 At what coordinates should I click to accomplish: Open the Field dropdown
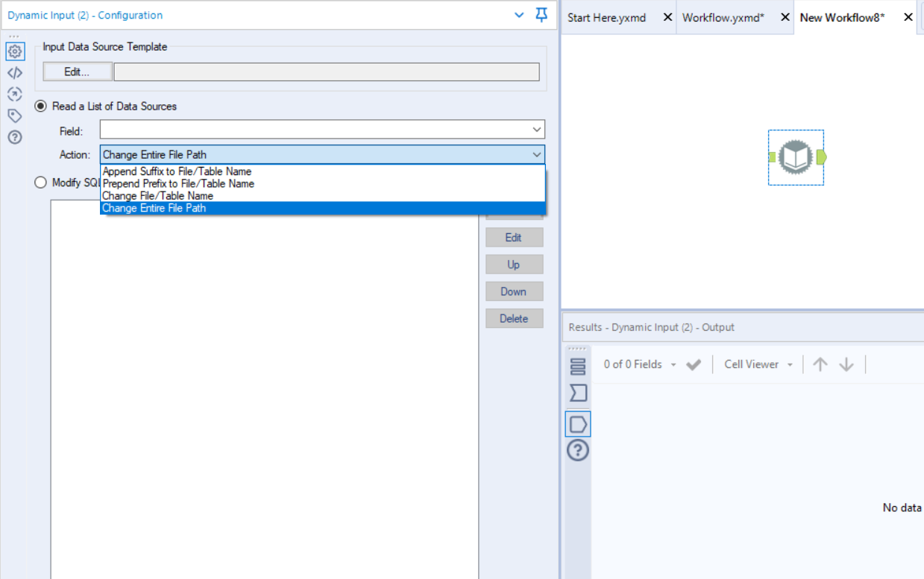(537, 129)
